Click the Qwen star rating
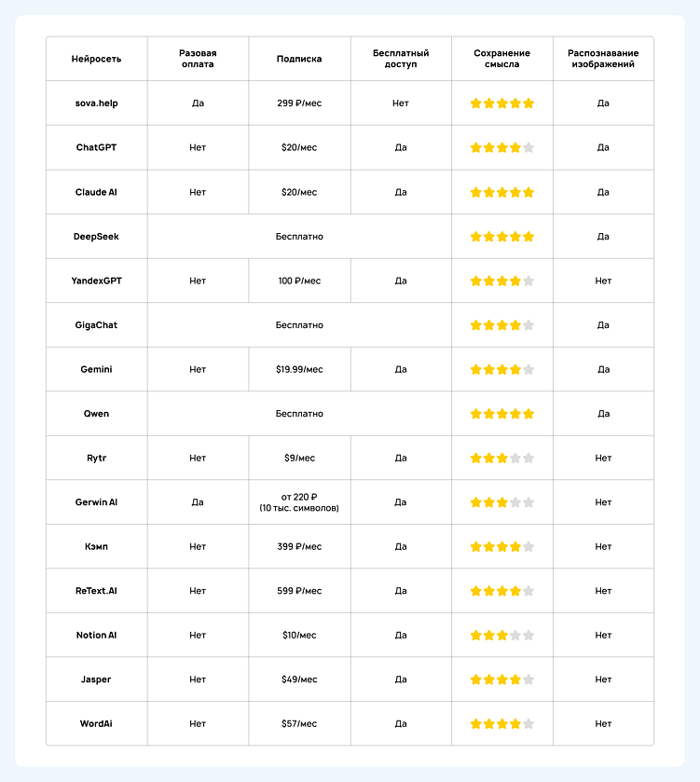The image size is (700, 782). (502, 414)
